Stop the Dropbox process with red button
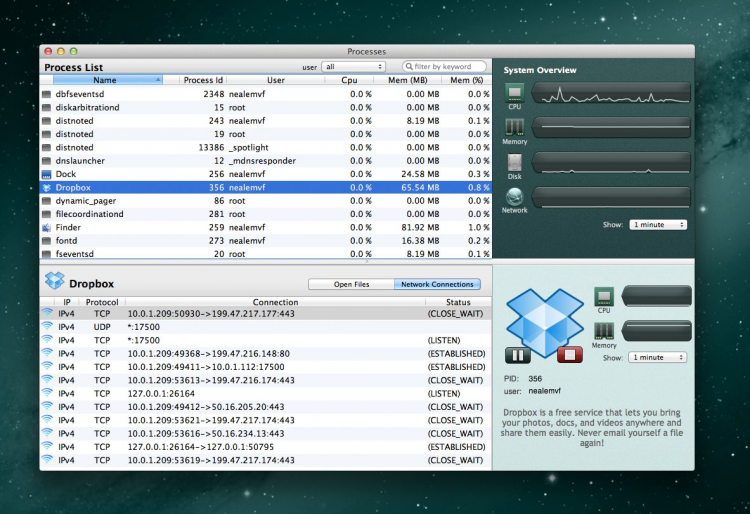Screen dimensions: 750x514 [x=572, y=355]
